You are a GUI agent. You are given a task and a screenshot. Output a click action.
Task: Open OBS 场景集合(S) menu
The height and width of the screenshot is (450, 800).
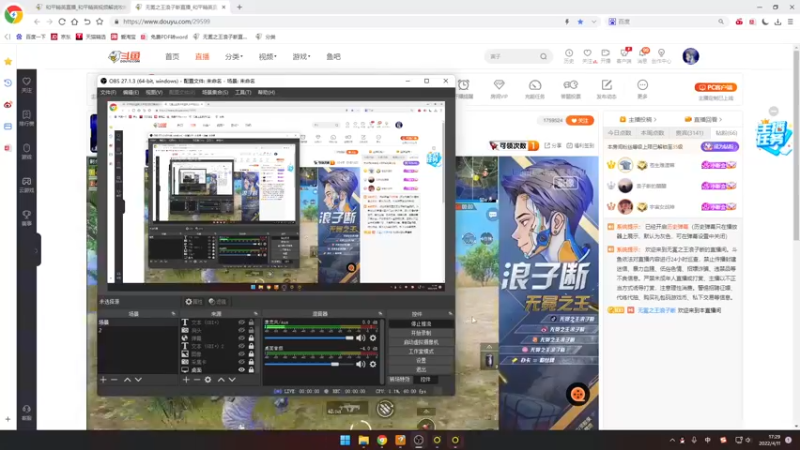[215, 92]
